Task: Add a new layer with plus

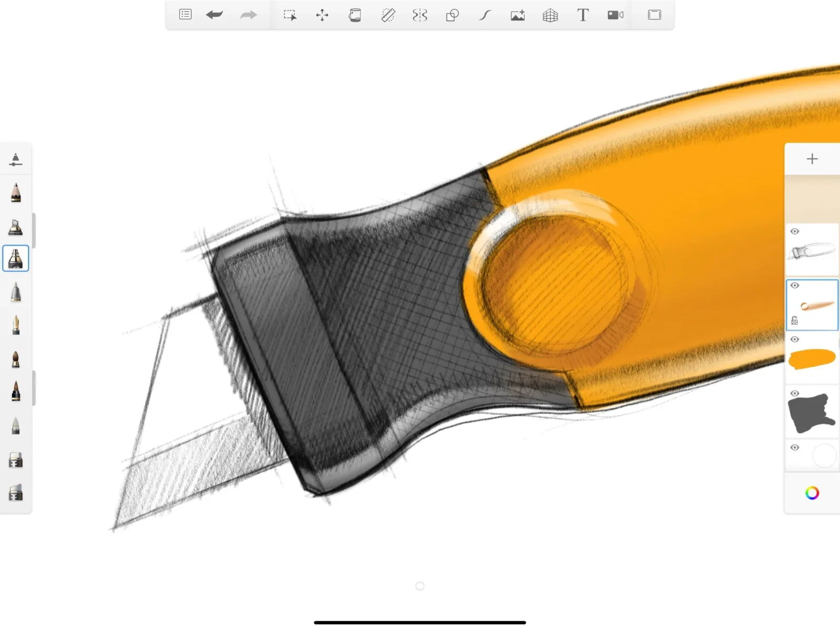Action: [x=812, y=159]
